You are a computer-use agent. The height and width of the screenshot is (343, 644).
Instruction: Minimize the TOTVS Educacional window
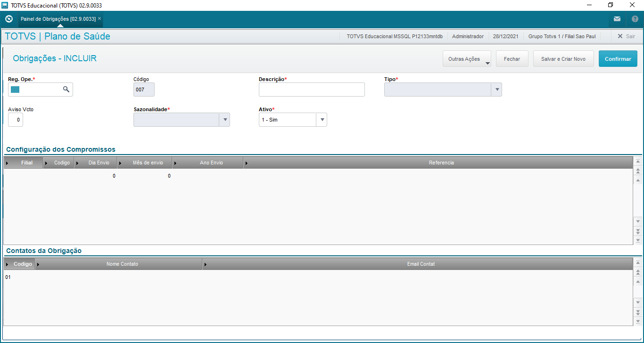pos(589,5)
